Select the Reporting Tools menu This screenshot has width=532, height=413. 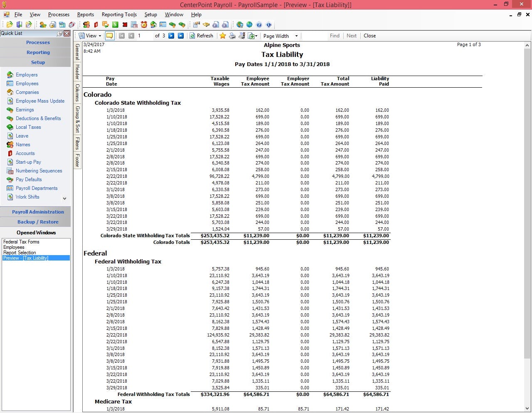pos(119,15)
